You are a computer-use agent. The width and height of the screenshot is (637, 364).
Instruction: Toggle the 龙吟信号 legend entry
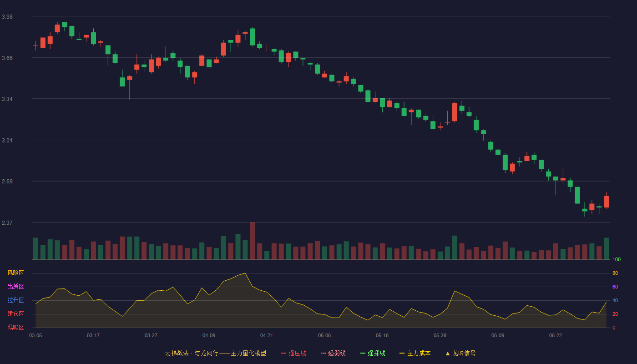[460, 353]
